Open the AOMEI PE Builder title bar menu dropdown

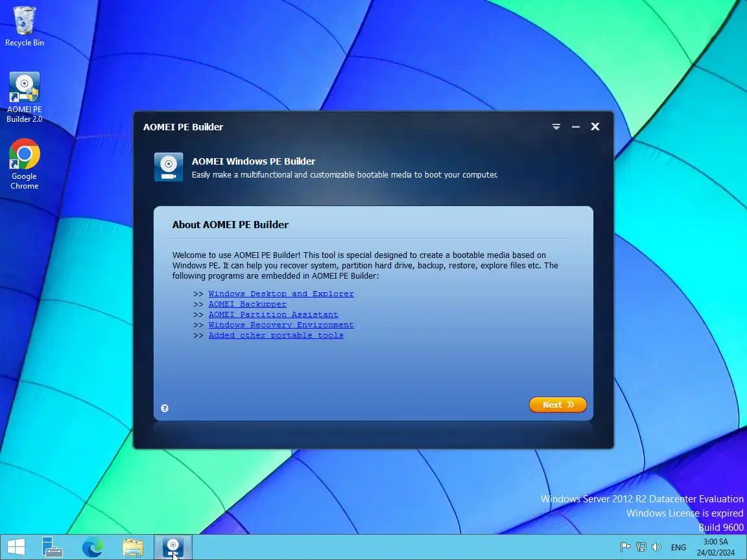pyautogui.click(x=556, y=126)
